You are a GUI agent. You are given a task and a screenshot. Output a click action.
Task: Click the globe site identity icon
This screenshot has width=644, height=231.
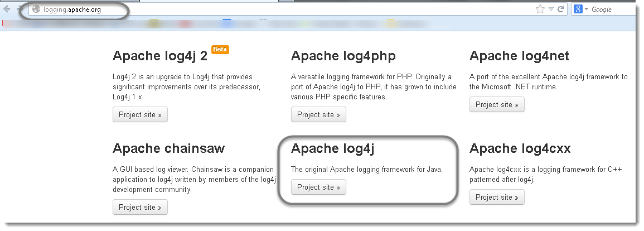point(36,9)
